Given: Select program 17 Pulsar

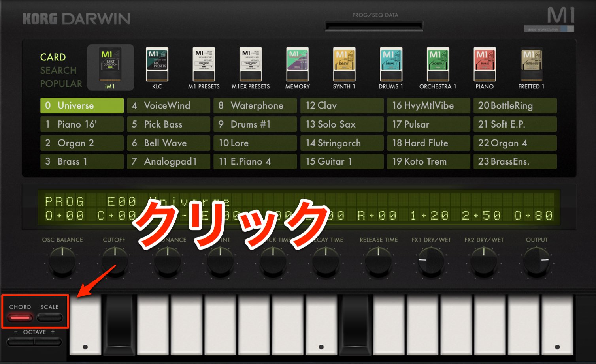Looking at the screenshot, I should (x=428, y=124).
